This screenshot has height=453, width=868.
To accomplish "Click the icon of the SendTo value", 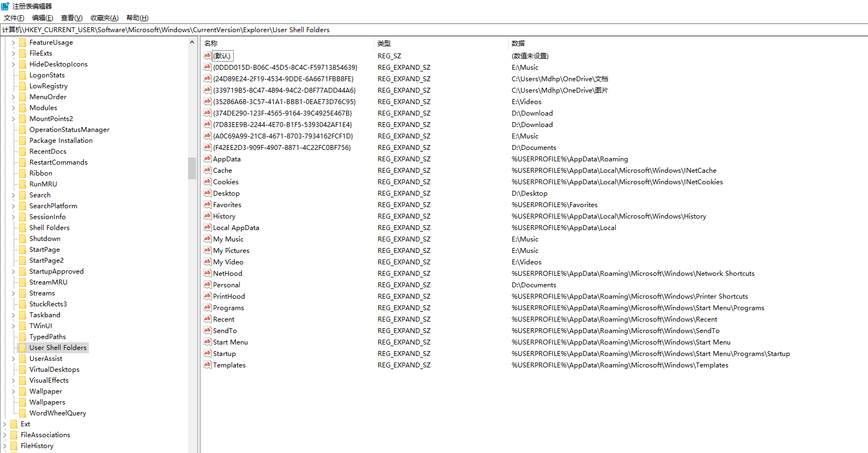I will point(207,330).
